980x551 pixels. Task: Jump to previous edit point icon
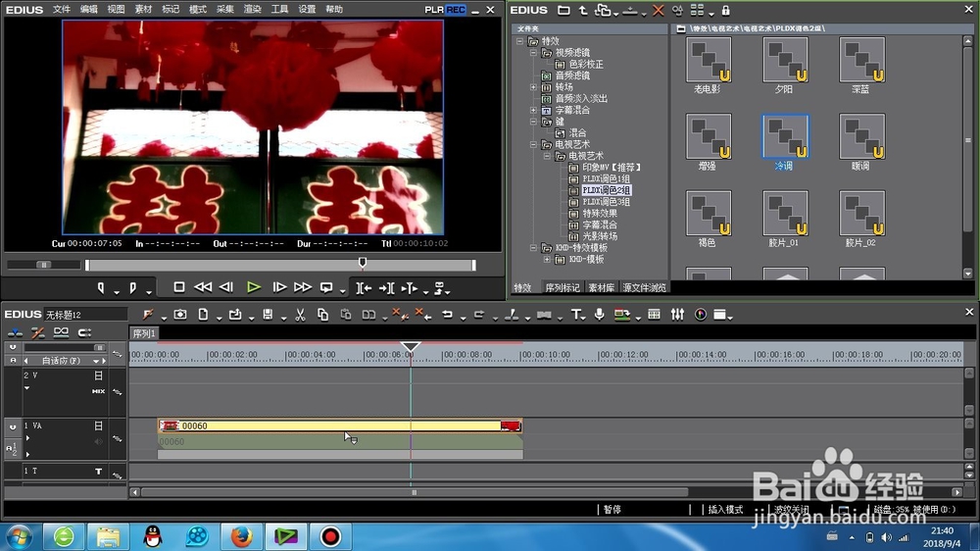click(364, 287)
